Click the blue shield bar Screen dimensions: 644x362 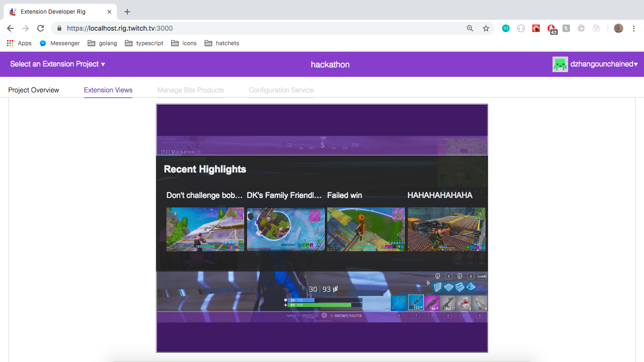tap(301, 300)
